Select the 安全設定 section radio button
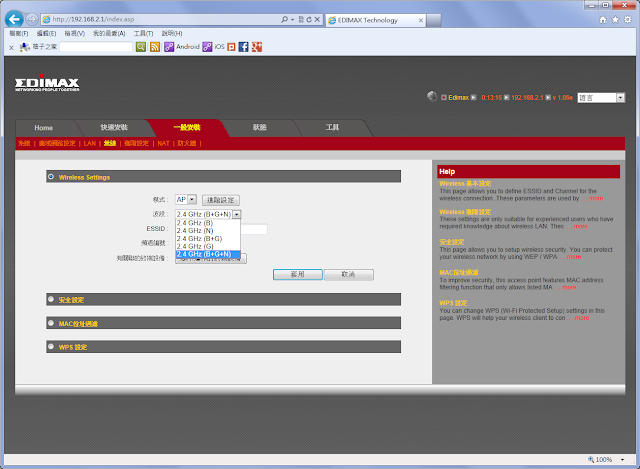The width and height of the screenshot is (640, 469). pos(51,299)
